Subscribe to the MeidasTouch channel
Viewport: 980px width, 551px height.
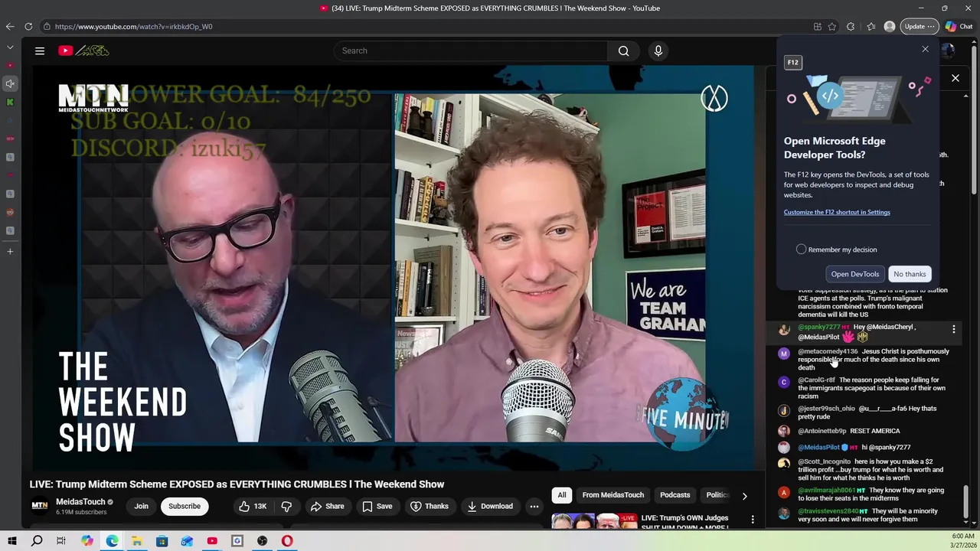tap(185, 506)
